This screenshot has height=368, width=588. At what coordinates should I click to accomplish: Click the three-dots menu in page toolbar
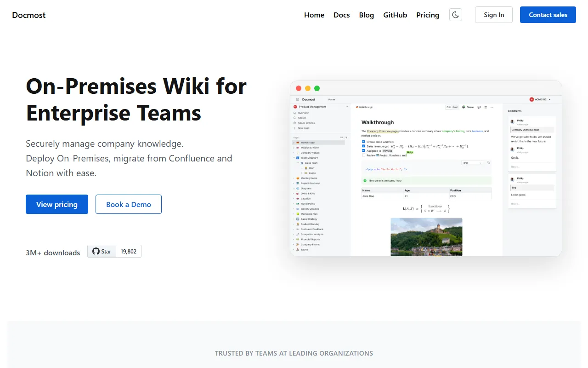point(492,107)
